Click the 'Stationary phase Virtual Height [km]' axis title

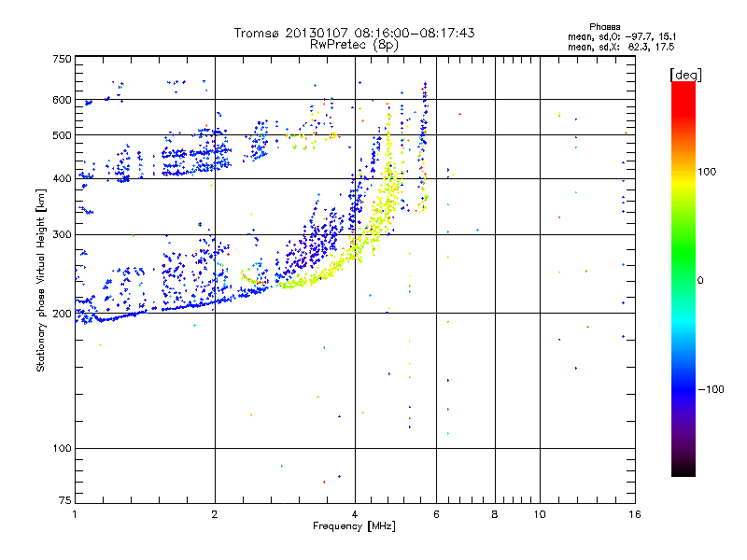tap(41, 280)
